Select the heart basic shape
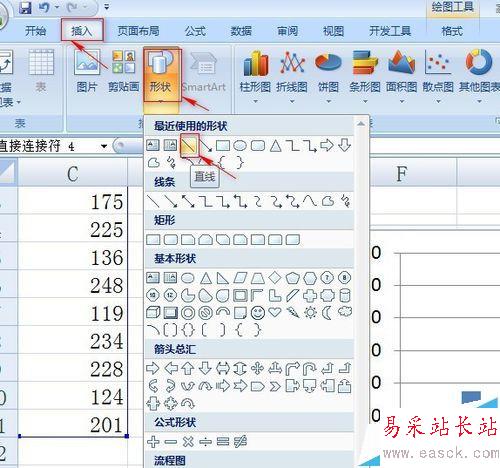Screen dimensions: 500x468 pos(275,312)
